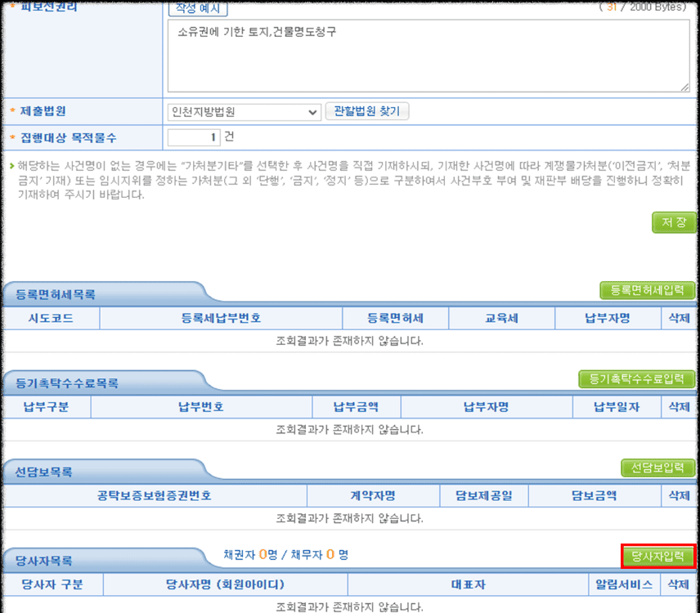The height and width of the screenshot is (613, 700).
Task: Click the 납부구분 column header
Action: point(46,406)
